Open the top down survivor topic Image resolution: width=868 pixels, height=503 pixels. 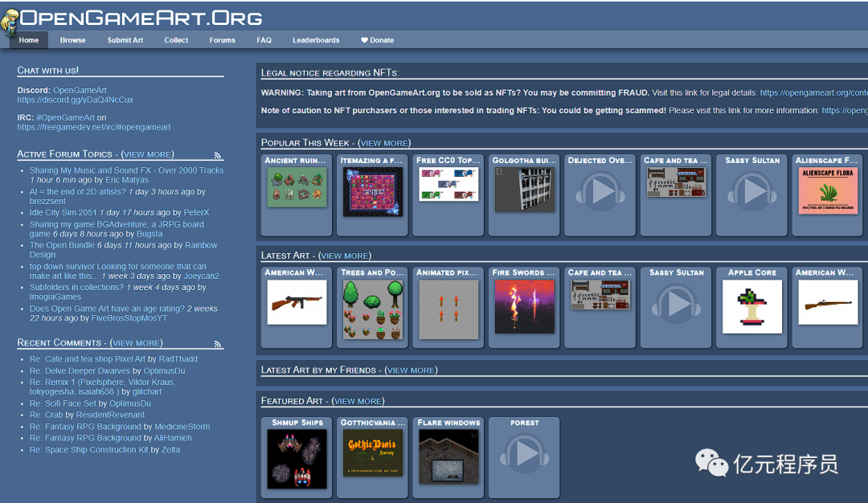click(118, 271)
